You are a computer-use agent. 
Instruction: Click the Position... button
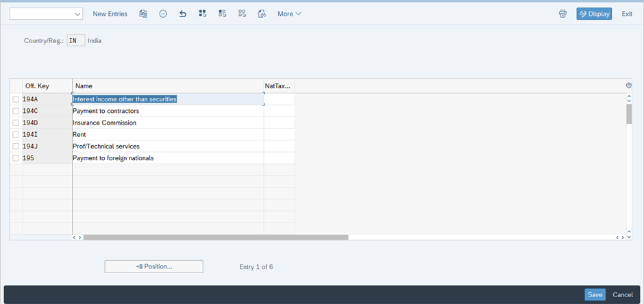pyautogui.click(x=154, y=266)
